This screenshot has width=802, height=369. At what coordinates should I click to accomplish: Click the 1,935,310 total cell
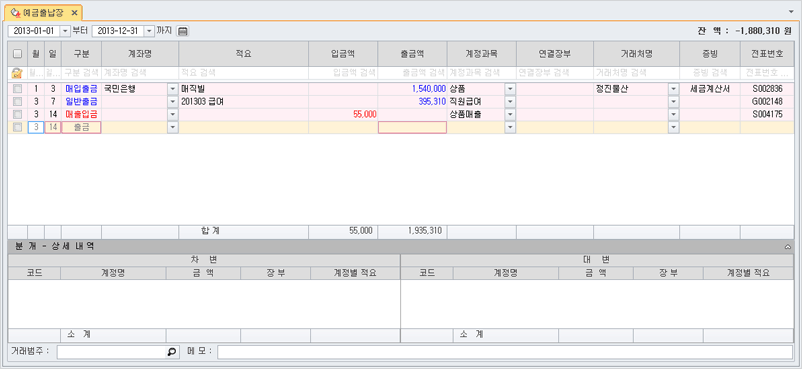(412, 231)
